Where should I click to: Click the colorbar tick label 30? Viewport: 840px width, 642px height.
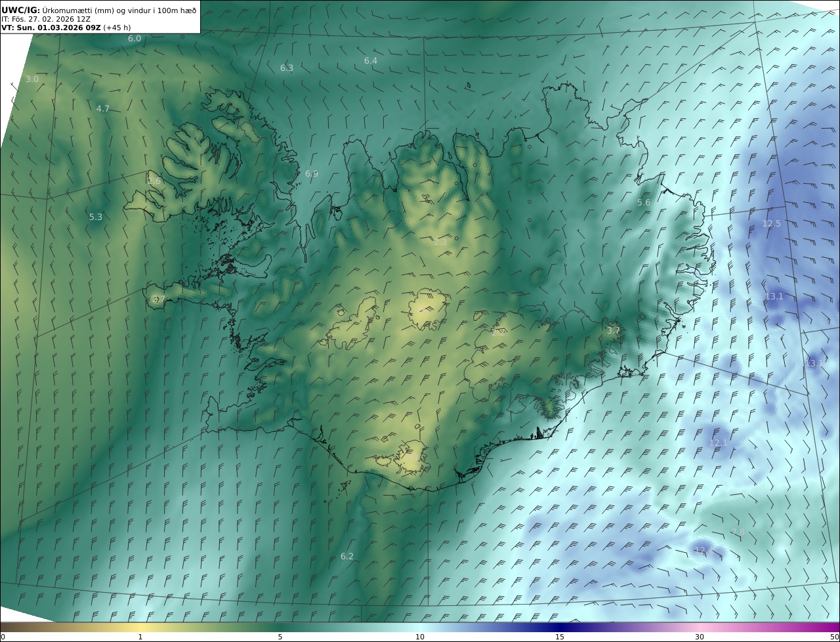[x=700, y=637]
